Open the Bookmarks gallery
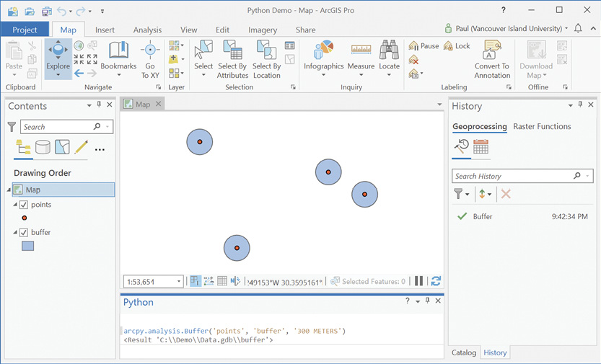Screen dimensions: 601x364 118,59
